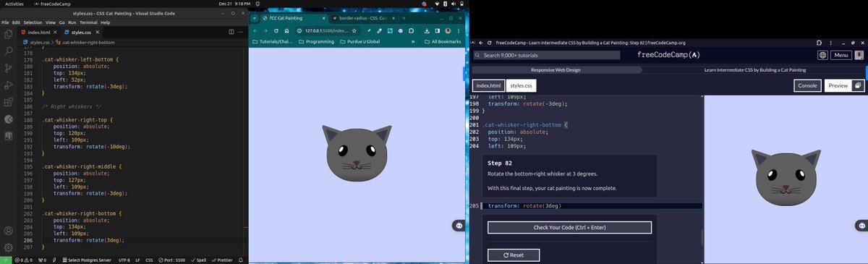868x264 pixels.
Task: Toggle the styles.css editor in freeCodeCamp
Action: pyautogui.click(x=521, y=85)
